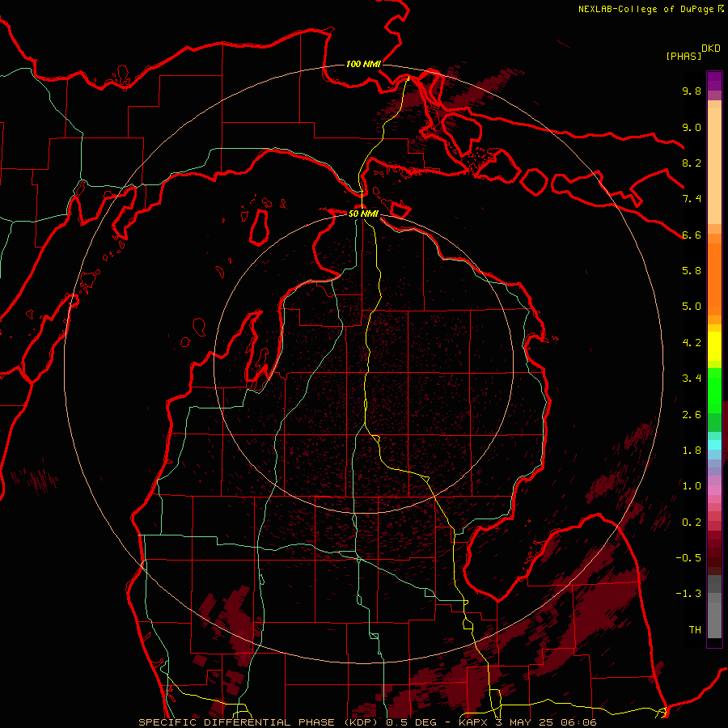Pick the cyan band in color bar

pos(714,445)
